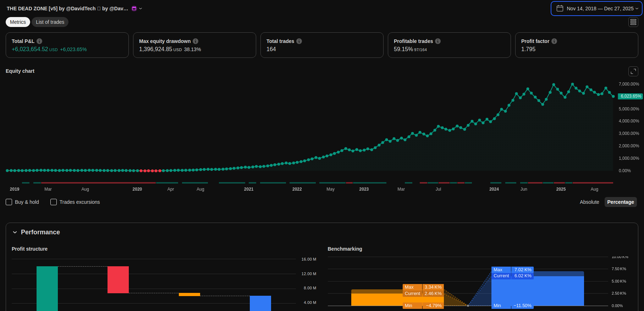Click info icon next to Total P&L
This screenshot has width=644, height=311.
coord(39,41)
